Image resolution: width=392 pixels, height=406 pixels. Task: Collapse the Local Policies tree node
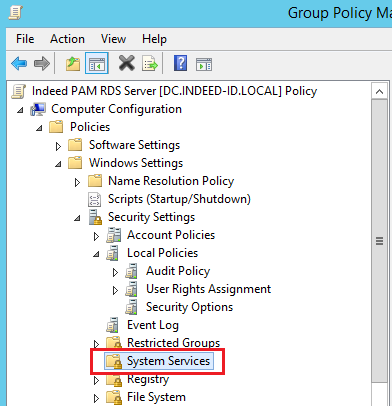[x=96, y=255]
